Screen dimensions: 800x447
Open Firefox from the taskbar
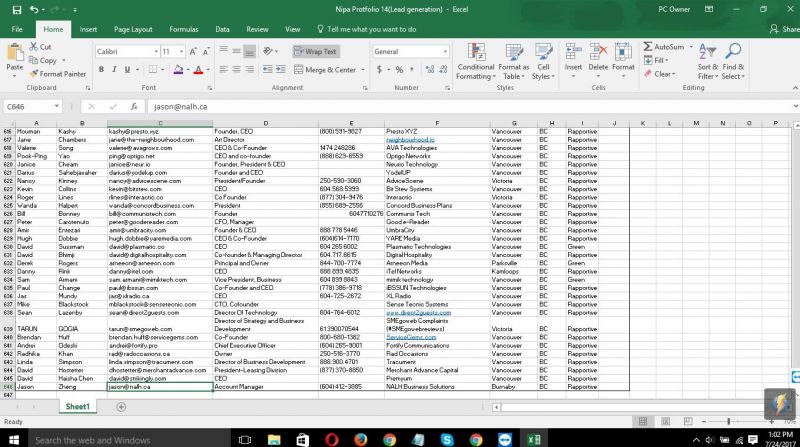(x=360, y=439)
